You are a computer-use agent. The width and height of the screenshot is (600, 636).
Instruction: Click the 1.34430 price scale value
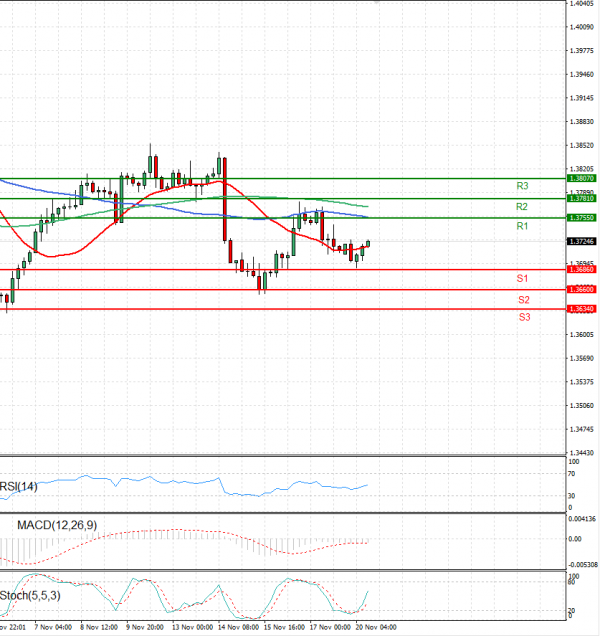coord(582,453)
